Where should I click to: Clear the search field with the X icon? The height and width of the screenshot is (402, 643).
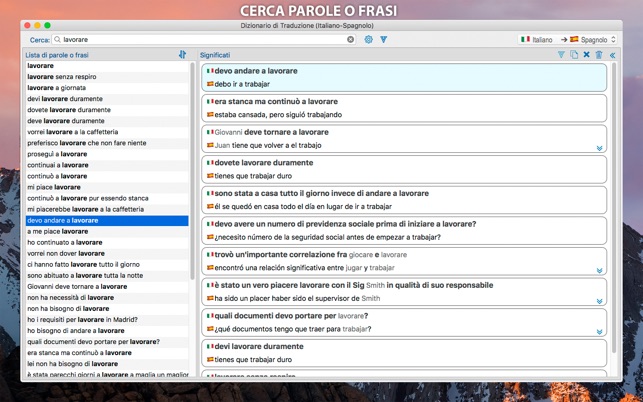(x=350, y=39)
